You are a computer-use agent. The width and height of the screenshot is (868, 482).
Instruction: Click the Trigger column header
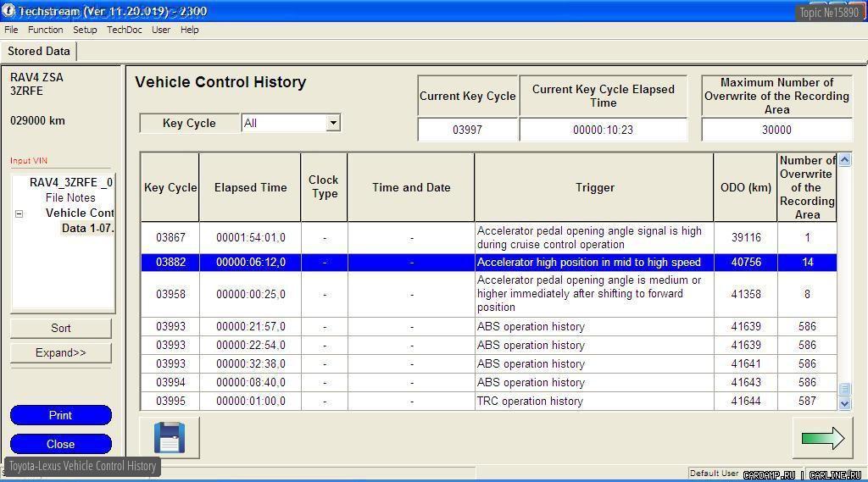coord(594,187)
